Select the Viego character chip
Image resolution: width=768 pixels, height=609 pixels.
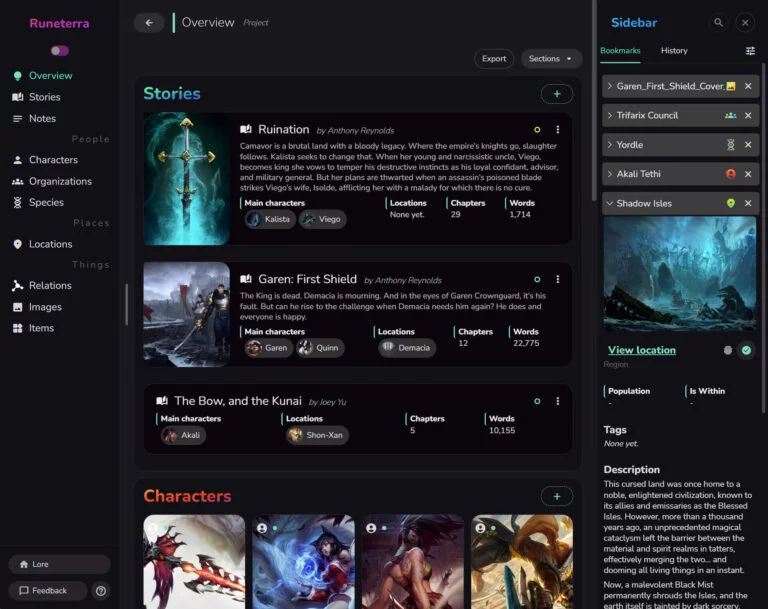pos(322,219)
